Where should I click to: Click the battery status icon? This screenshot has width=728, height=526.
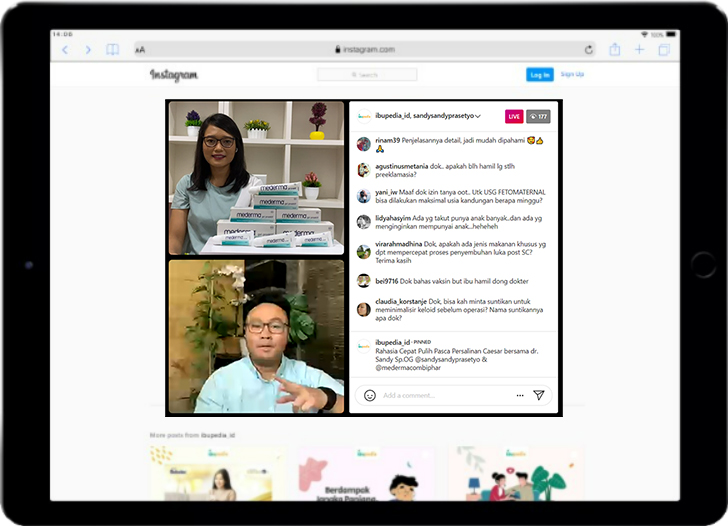click(x=671, y=34)
